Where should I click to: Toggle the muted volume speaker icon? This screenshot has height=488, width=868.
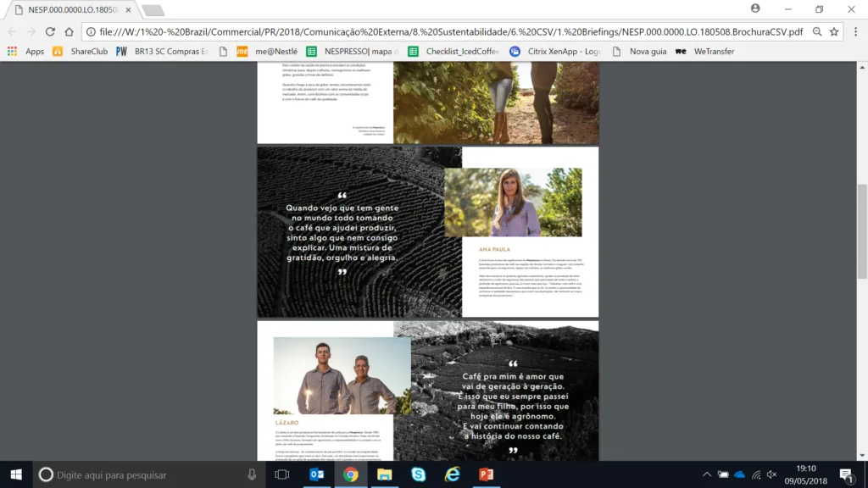click(772, 474)
